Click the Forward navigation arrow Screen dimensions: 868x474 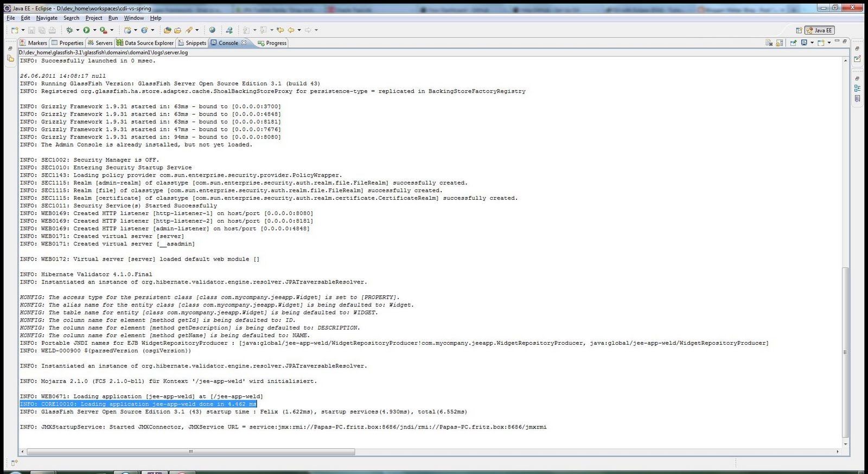[308, 30]
